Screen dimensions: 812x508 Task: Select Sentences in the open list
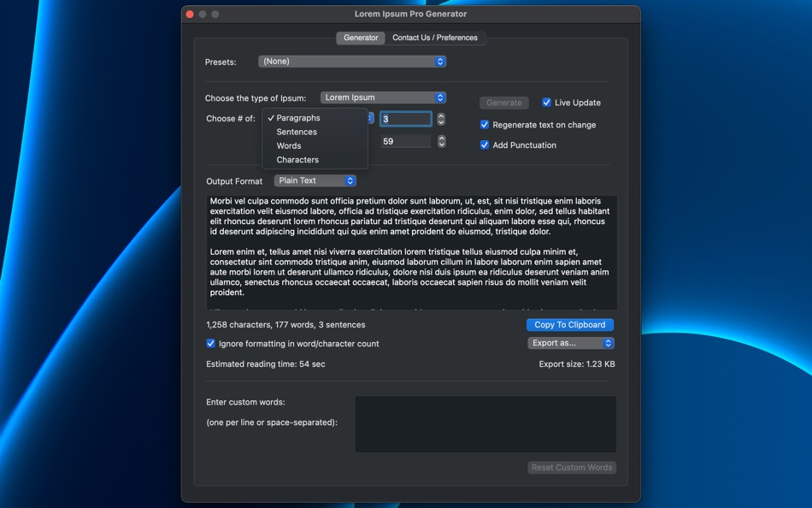[295, 132]
